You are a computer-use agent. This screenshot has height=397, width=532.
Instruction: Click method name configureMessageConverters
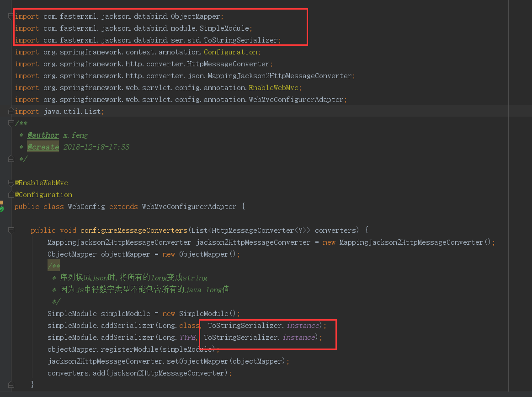coord(134,230)
